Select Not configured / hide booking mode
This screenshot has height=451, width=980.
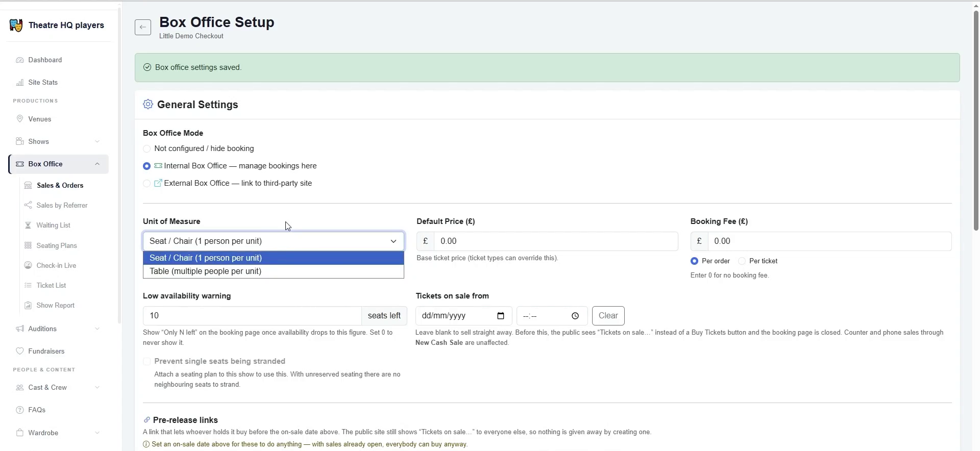[147, 148]
